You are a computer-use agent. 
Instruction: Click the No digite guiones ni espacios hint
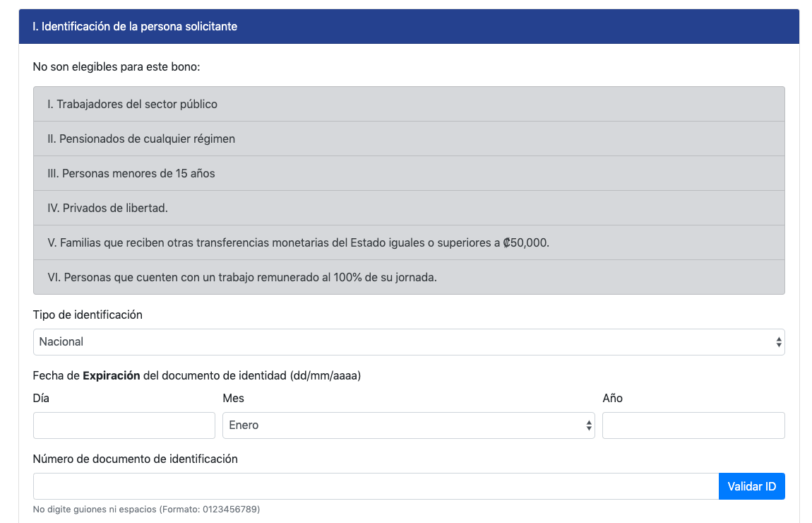(146, 509)
